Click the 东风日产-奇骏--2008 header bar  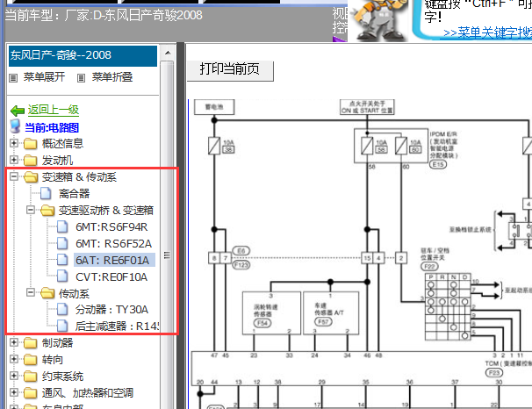(83, 56)
